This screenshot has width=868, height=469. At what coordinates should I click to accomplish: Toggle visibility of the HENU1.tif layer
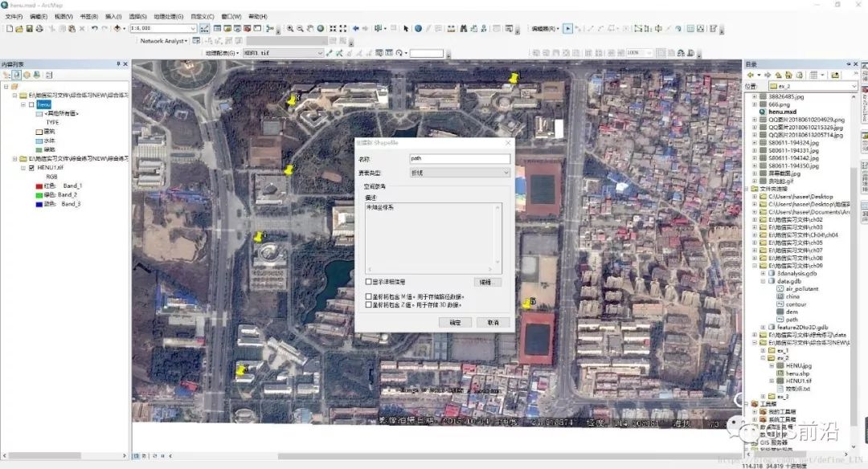pyautogui.click(x=31, y=168)
